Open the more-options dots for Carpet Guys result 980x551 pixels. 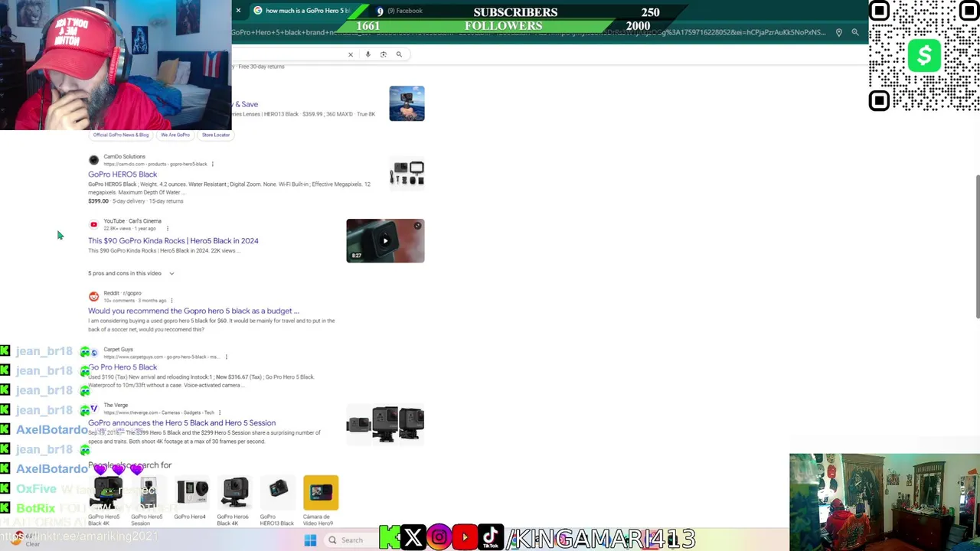[226, 357]
